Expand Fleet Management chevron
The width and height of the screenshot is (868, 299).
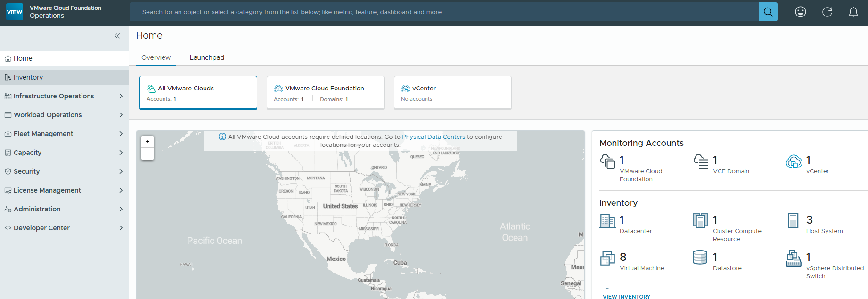click(121, 134)
